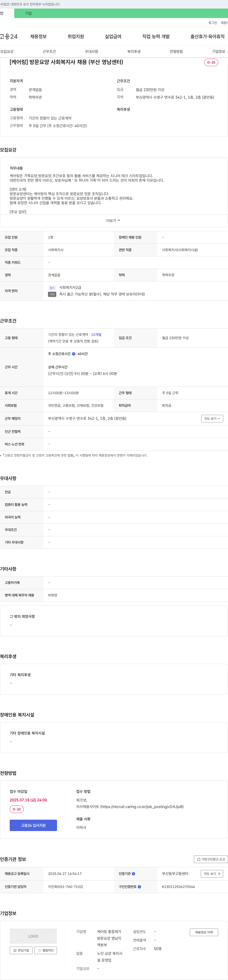Click 제출 서류 value 이력서
The width and height of the screenshot is (228, 980).
[x=81, y=828]
